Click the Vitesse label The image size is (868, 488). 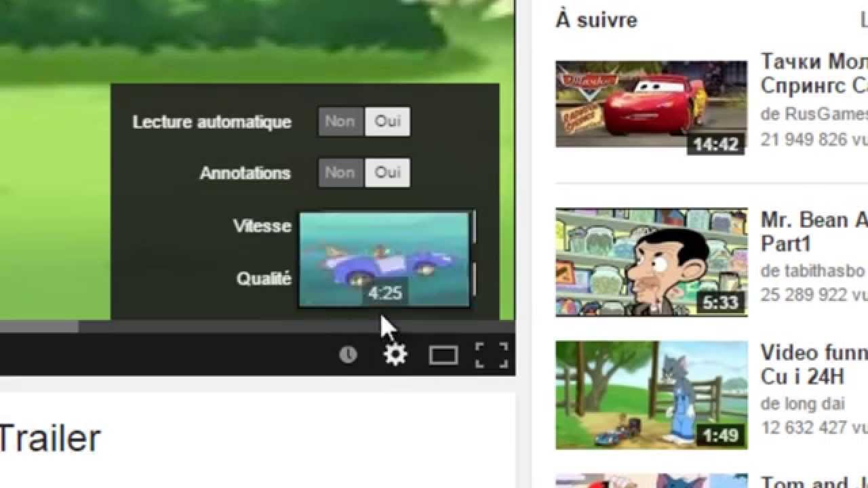click(262, 226)
